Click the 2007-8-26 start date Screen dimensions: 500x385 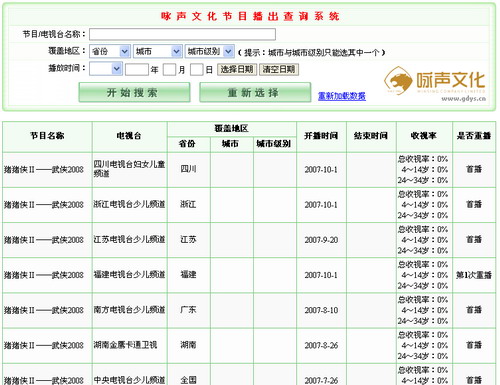pos(321,345)
